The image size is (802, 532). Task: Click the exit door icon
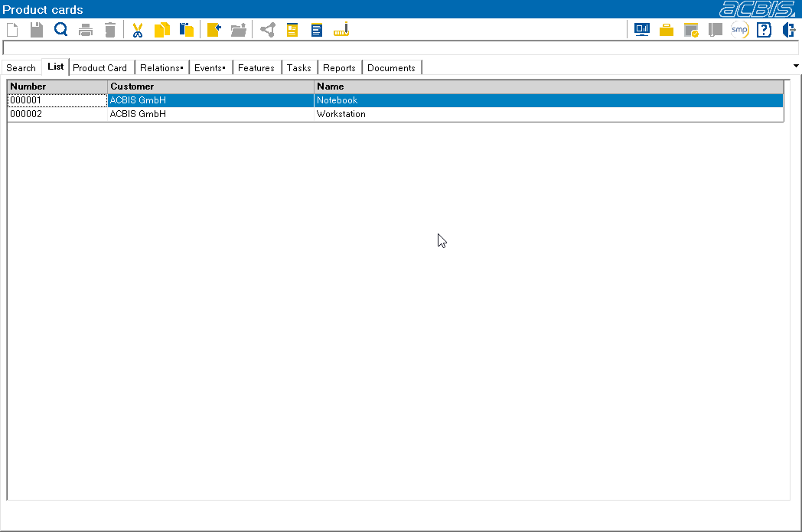click(789, 30)
